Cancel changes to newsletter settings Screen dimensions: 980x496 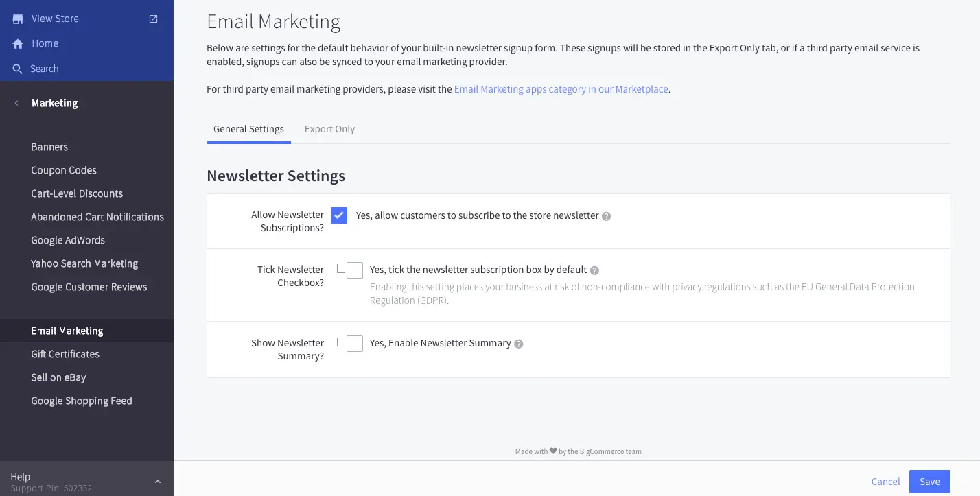pyautogui.click(x=885, y=481)
